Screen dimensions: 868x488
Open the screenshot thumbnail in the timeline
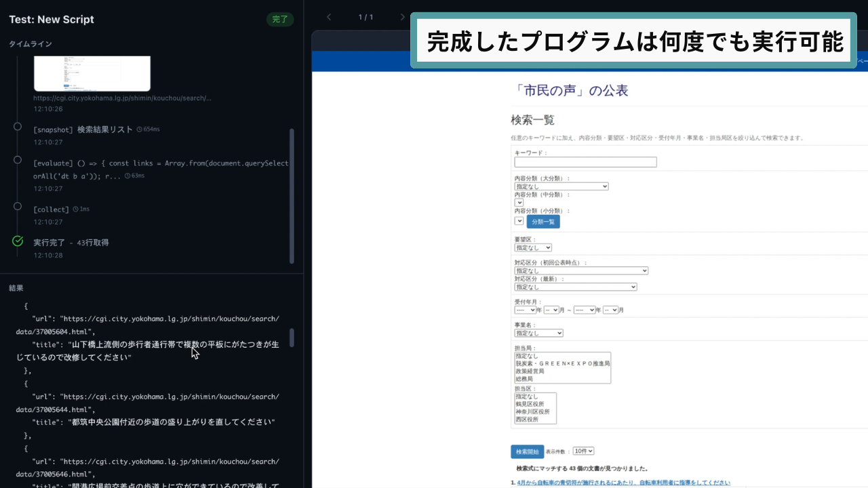point(92,73)
